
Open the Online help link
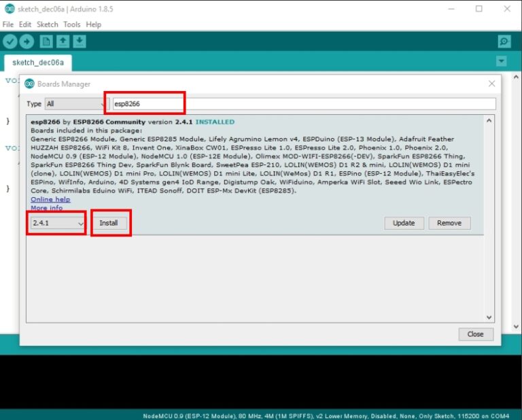(x=50, y=199)
